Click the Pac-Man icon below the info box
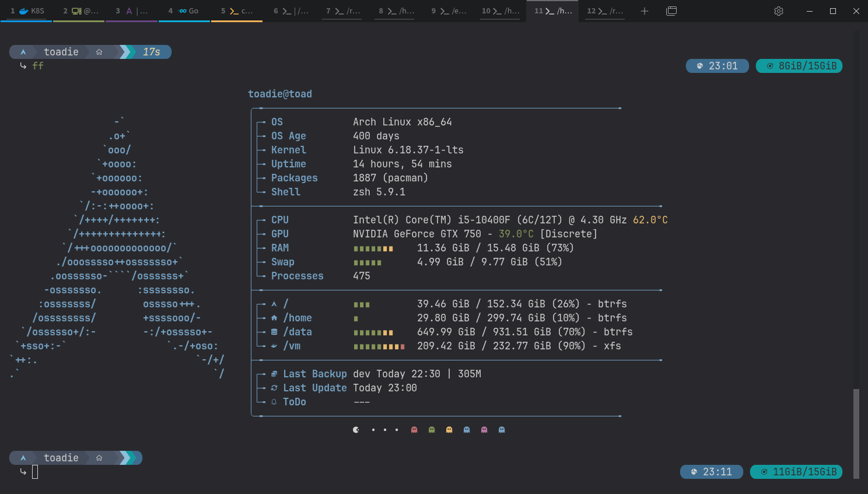Screen dimensions: 868x494 [356, 430]
